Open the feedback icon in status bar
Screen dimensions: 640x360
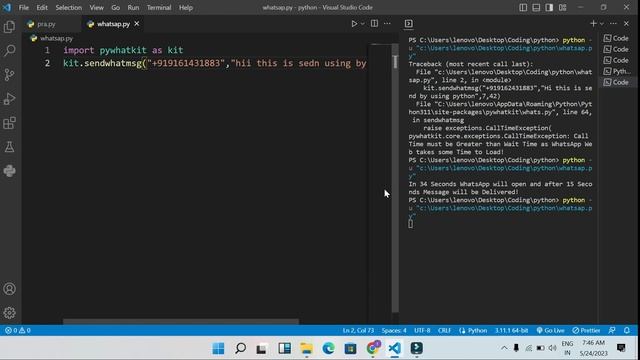pyautogui.click(x=612, y=330)
